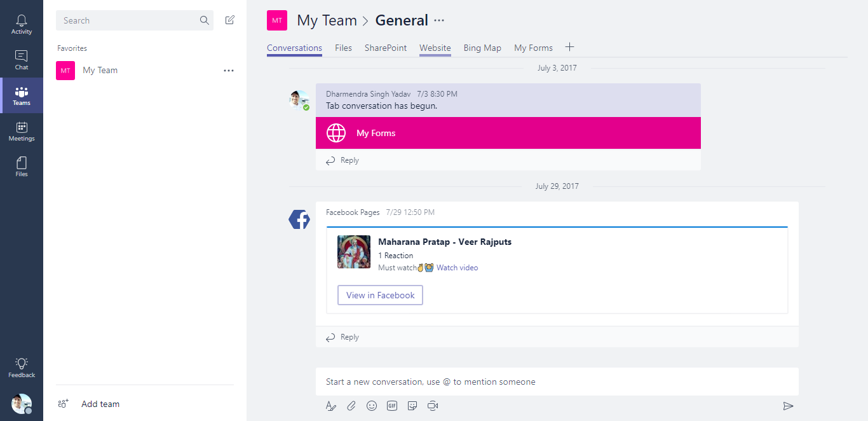Reply to the Facebook Pages post

342,337
